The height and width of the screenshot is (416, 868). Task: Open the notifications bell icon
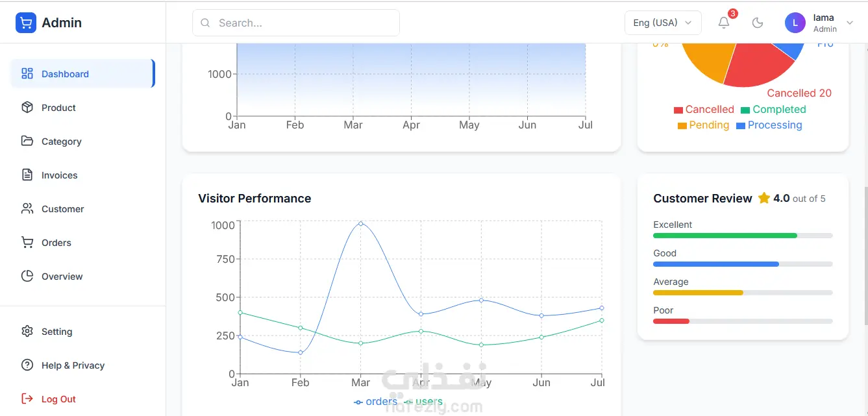[x=724, y=23]
